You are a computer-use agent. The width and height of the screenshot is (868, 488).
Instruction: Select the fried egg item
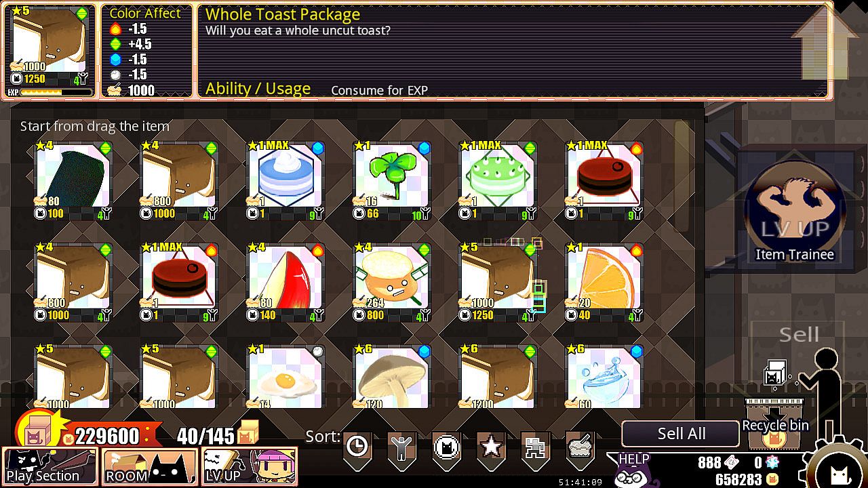[x=285, y=377]
